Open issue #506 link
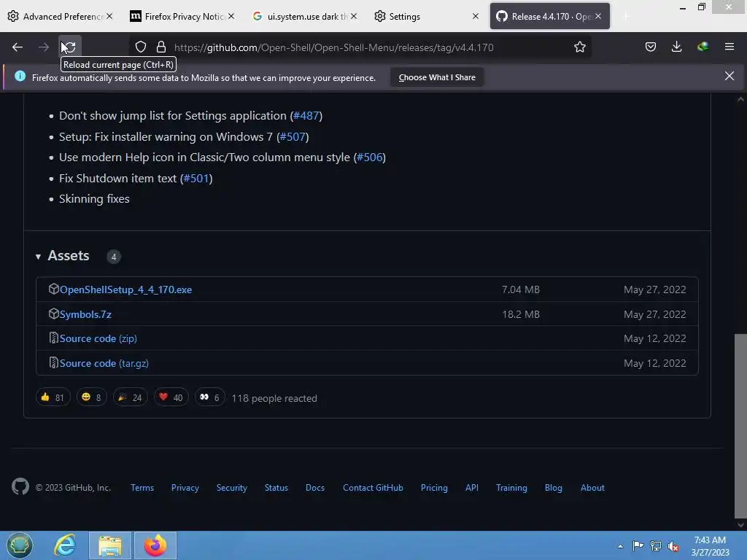This screenshot has height=560, width=747. pyautogui.click(x=370, y=157)
